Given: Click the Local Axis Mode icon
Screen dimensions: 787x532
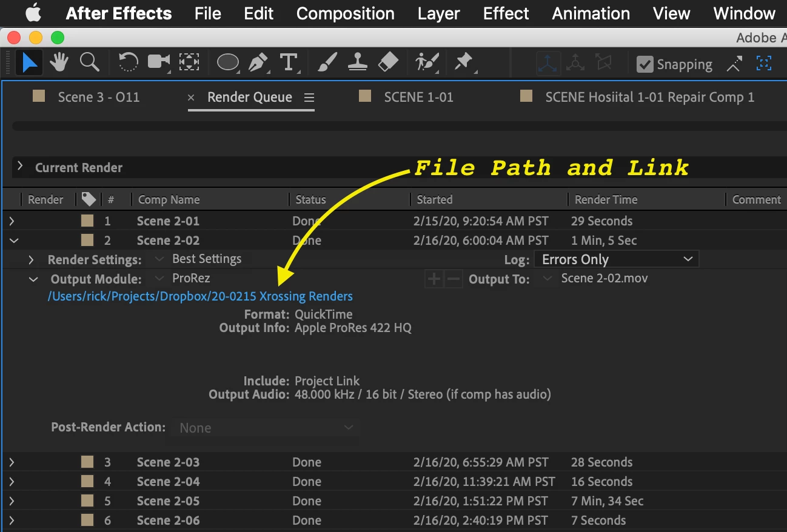Looking at the screenshot, I should pos(548,63).
